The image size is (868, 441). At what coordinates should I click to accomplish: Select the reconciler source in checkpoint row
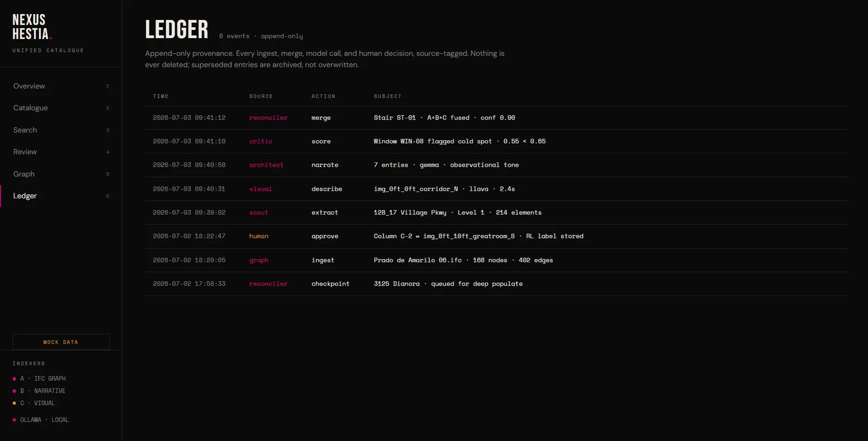tap(269, 284)
